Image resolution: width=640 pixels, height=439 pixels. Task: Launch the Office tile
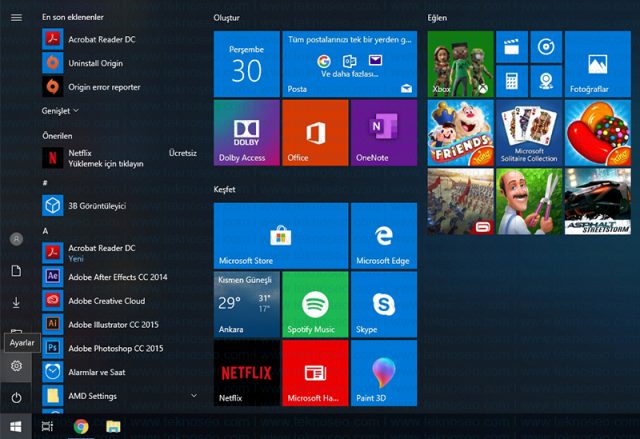tap(315, 133)
